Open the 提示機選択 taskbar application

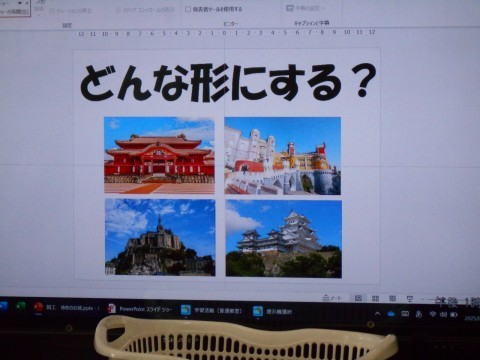[273, 312]
